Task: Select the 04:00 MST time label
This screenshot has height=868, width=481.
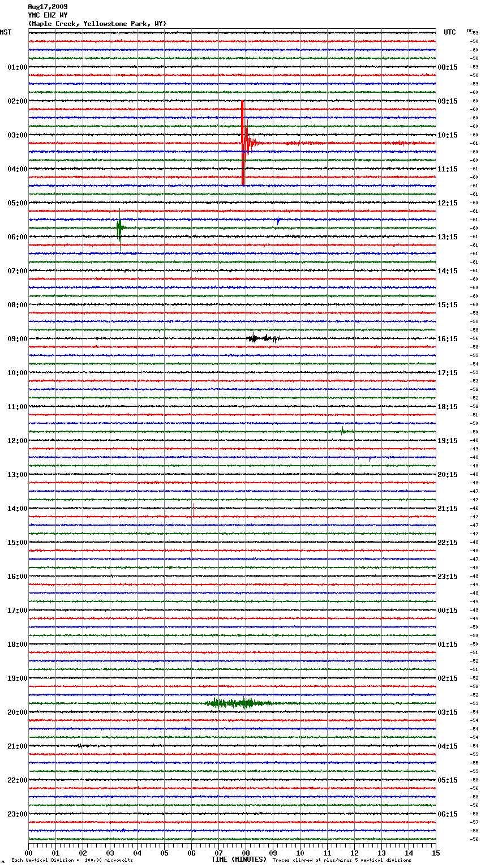Action: tap(18, 169)
